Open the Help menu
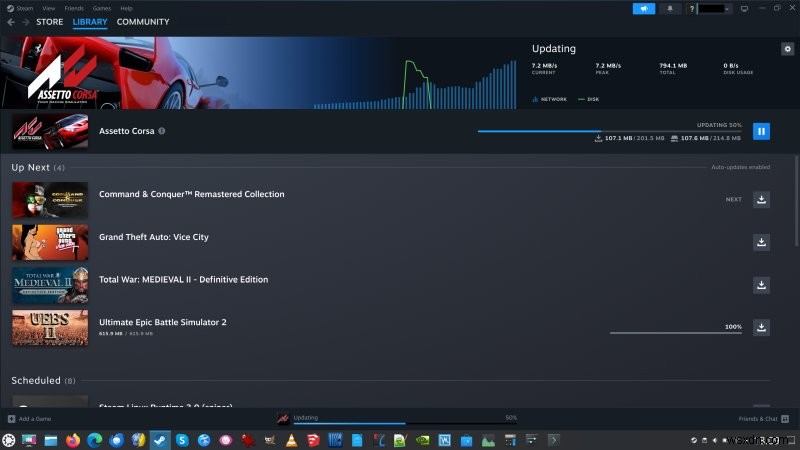Screen dimensions: 800x450 pos(126,8)
